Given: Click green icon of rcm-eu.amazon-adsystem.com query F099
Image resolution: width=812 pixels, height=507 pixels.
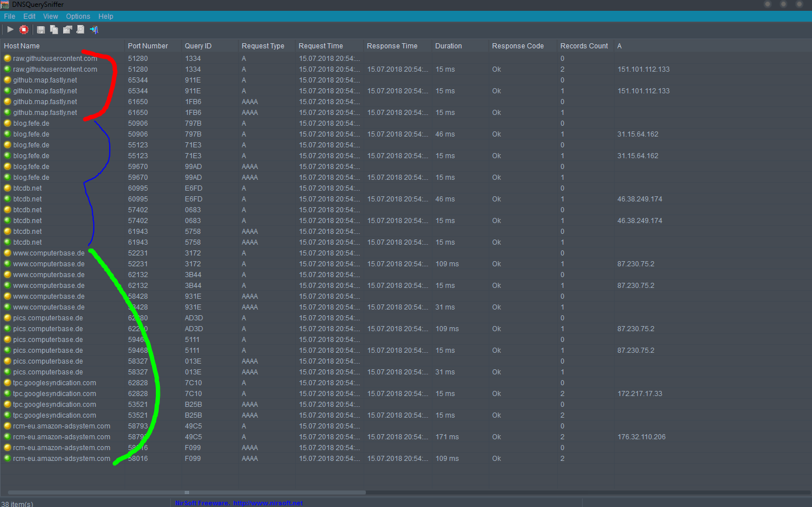Looking at the screenshot, I should [x=7, y=458].
